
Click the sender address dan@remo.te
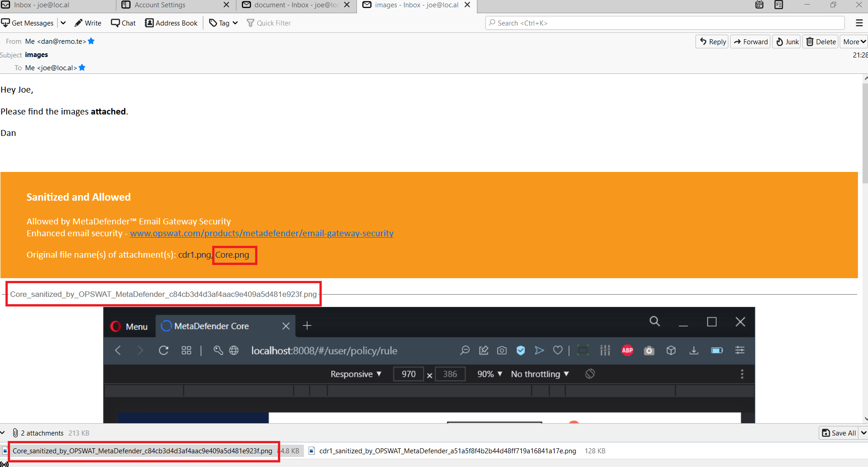click(56, 41)
